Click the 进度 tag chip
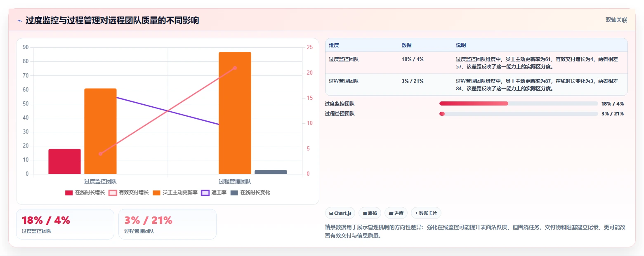The width and height of the screenshot is (644, 256). pos(396,213)
